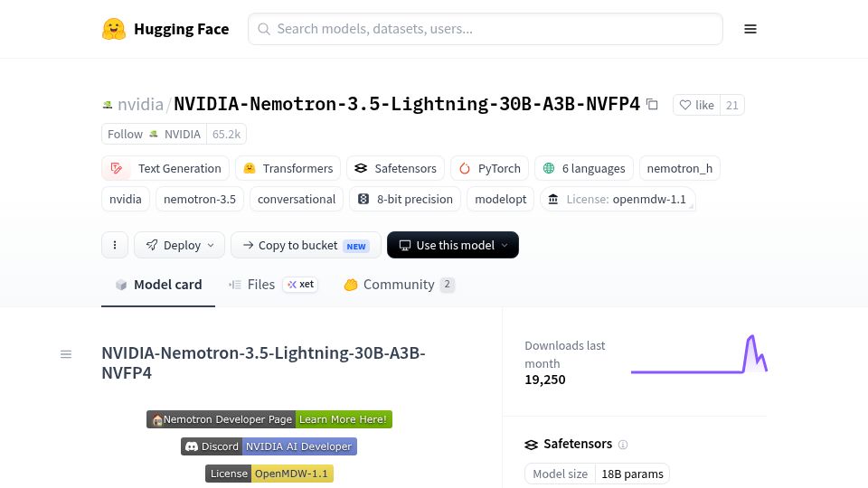Screen dimensions: 868x488
Task: Click the NVIDIA org avatar beside the title
Action: point(108,104)
